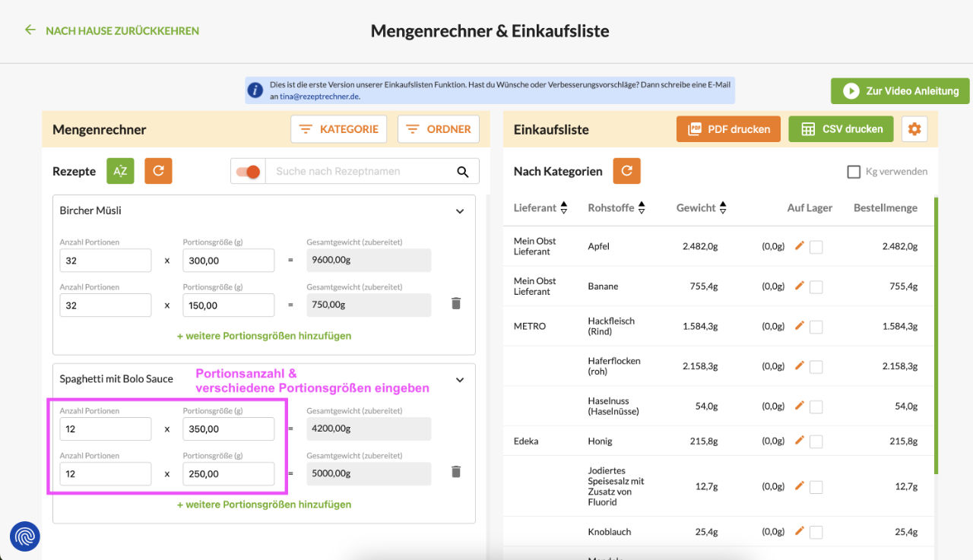Collapse the Spaghetti mit Bolo Sauce panel
Viewport: 973px width, 560px height.
(459, 379)
